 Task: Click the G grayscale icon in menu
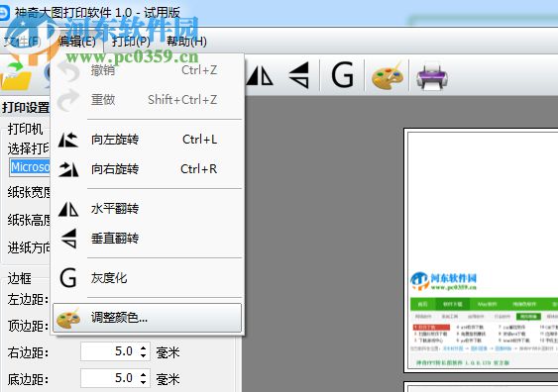click(x=68, y=278)
